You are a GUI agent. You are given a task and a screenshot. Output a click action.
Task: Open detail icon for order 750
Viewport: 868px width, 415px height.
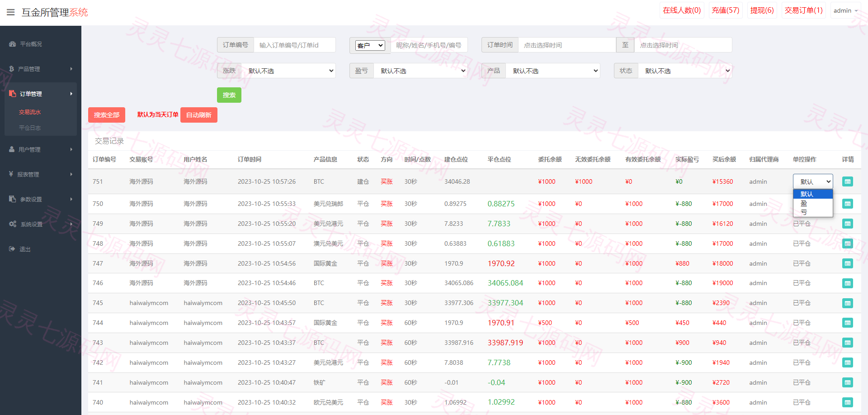click(x=848, y=204)
